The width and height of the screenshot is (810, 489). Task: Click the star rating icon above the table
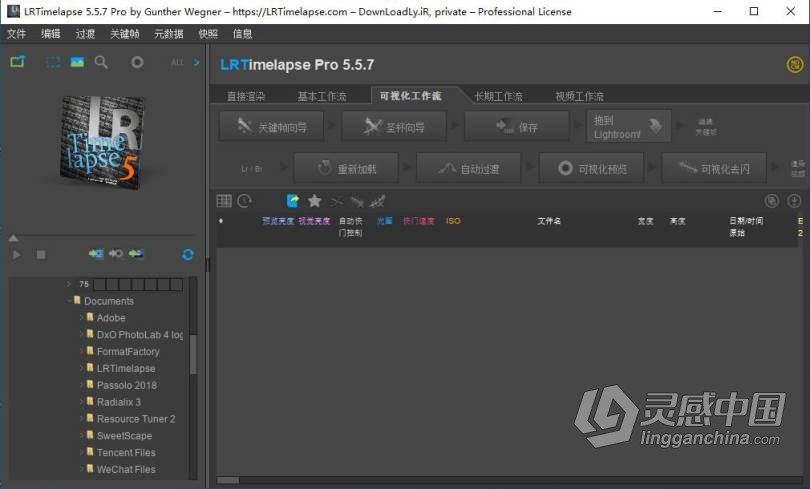pos(314,201)
